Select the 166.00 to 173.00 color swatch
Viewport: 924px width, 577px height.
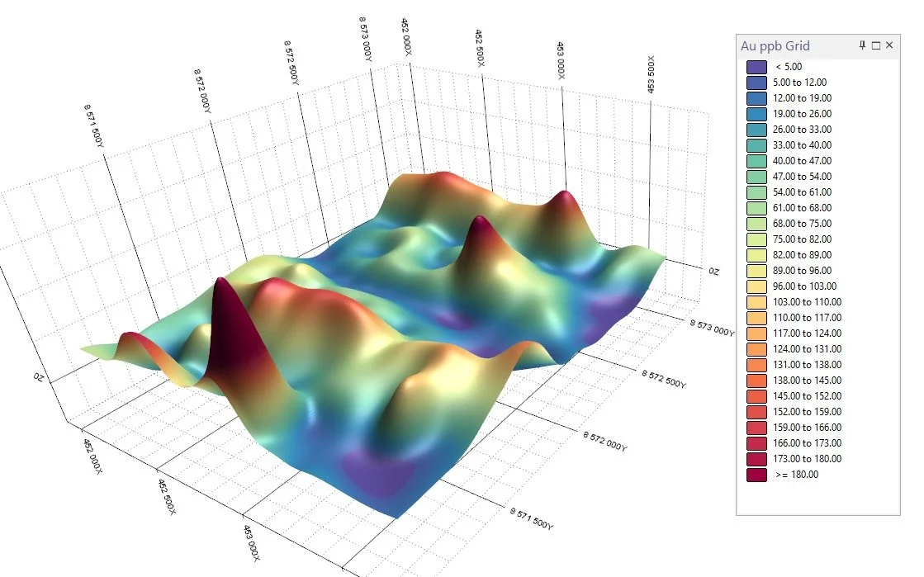[x=756, y=443]
